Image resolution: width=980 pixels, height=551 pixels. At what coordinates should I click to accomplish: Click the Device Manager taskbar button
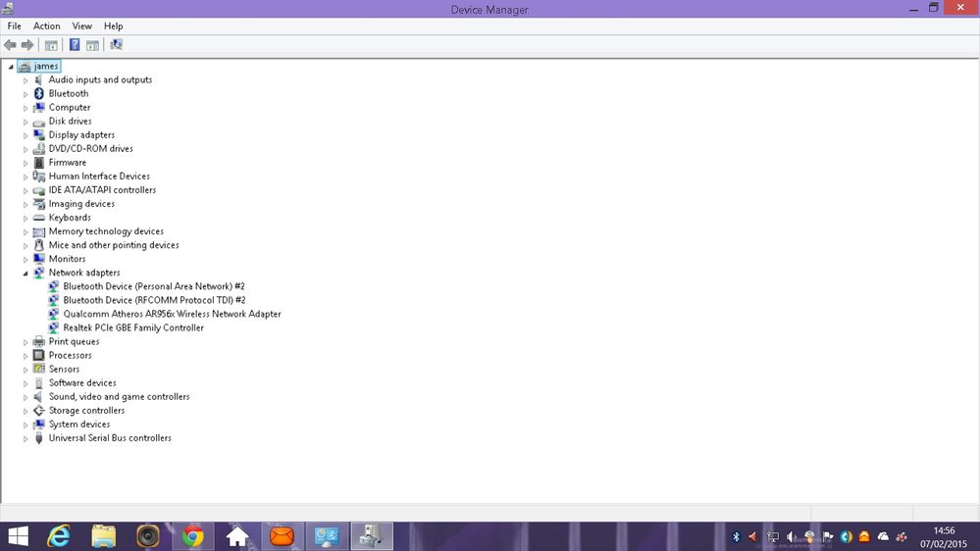click(x=372, y=536)
